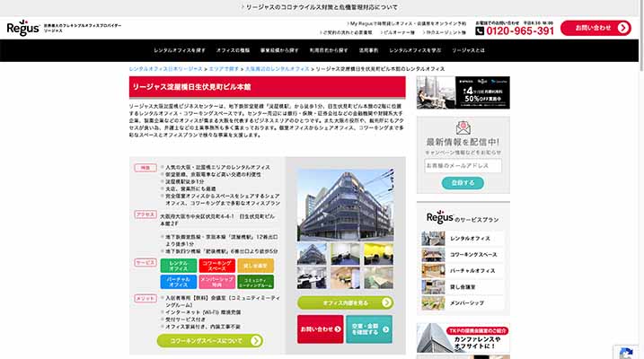
Task: Click the main building photo
Action: pyautogui.click(x=346, y=205)
